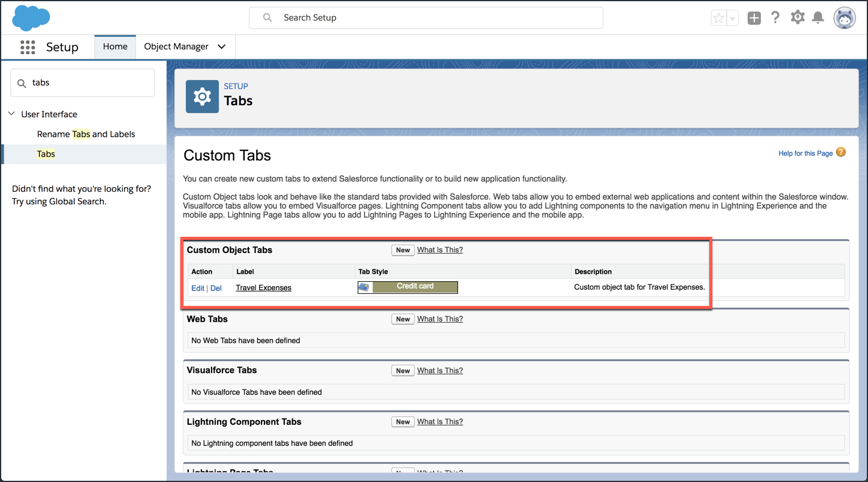This screenshot has width=868, height=482.
Task: Open What Is This for Web Tabs
Action: click(440, 319)
